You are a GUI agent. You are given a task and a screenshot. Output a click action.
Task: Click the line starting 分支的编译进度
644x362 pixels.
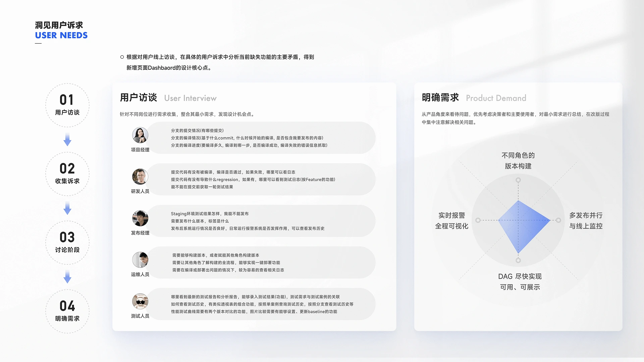pos(249,145)
